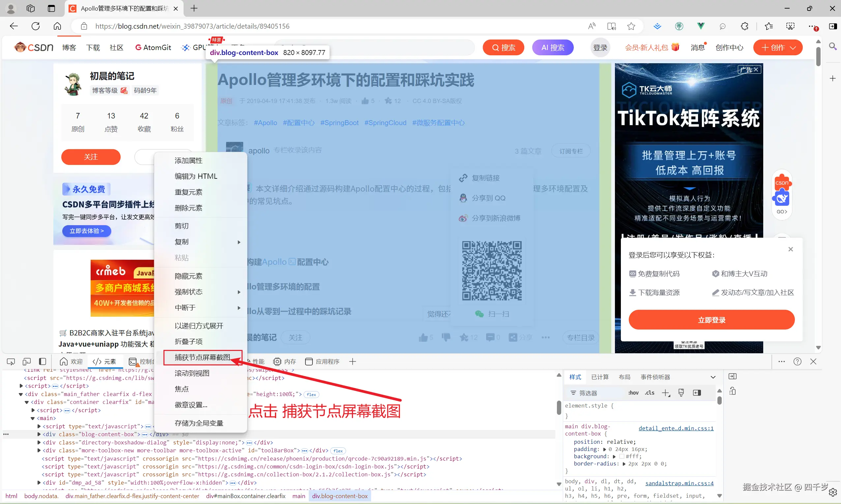This screenshot has height=504, width=841.
Task: Click the 分享到QQ penguin icon
Action: [463, 198]
